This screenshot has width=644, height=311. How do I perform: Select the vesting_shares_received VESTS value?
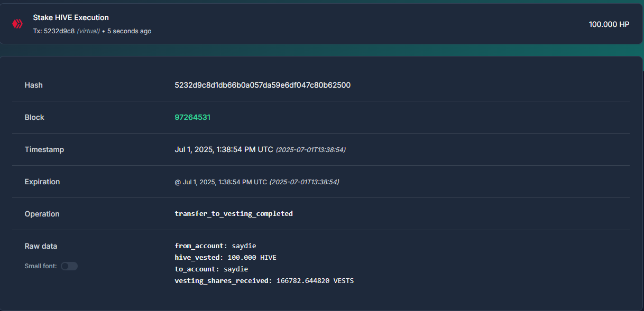[315, 281]
